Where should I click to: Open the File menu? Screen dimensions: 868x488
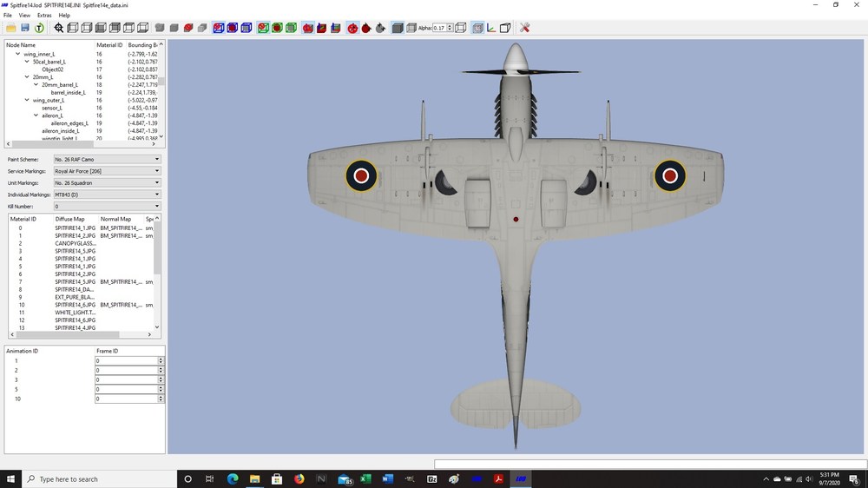(x=8, y=16)
